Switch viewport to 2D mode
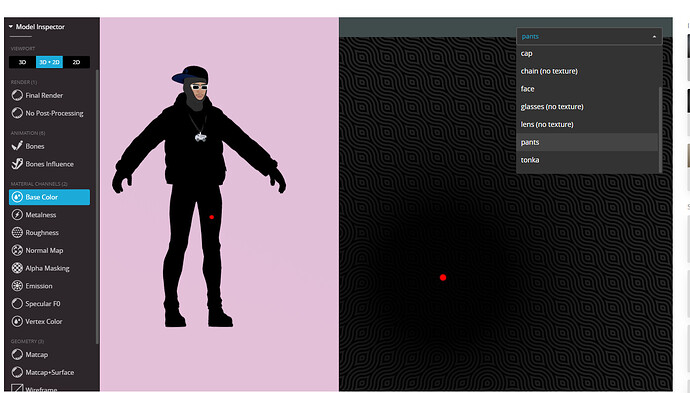Viewport: 690px width, 393px height. pos(76,62)
